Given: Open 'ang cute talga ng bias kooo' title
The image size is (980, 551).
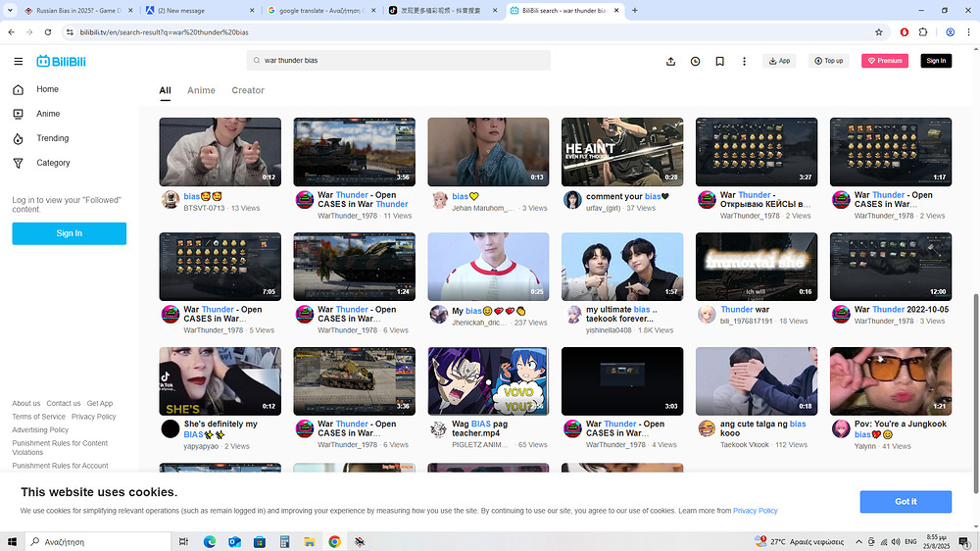Looking at the screenshot, I should [762, 428].
